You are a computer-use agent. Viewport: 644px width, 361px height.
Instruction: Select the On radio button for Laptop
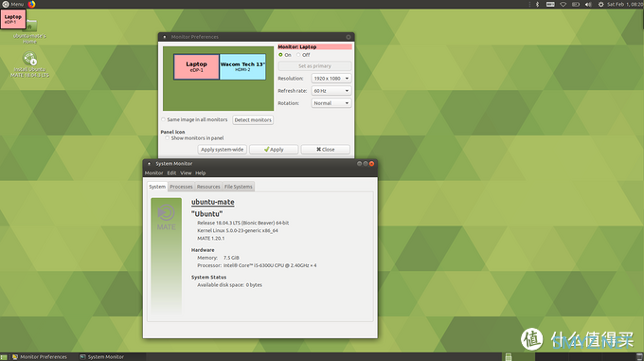click(280, 55)
